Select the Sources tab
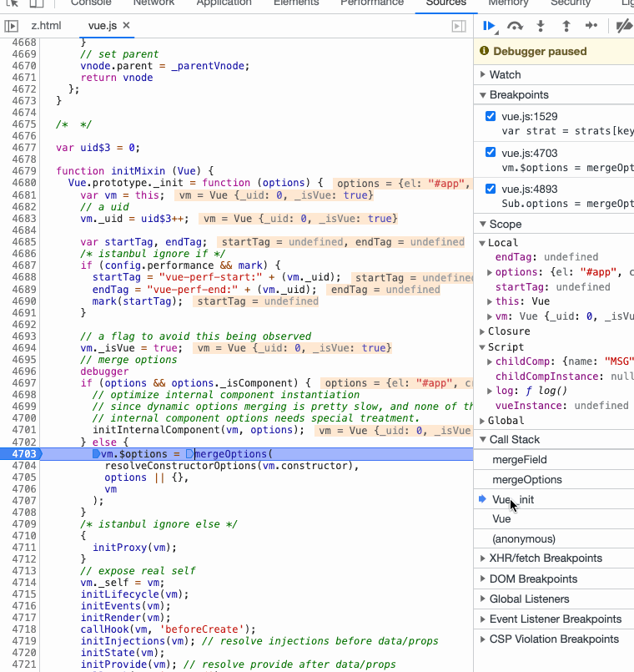Viewport: 634px width, 672px height. pyautogui.click(x=446, y=3)
